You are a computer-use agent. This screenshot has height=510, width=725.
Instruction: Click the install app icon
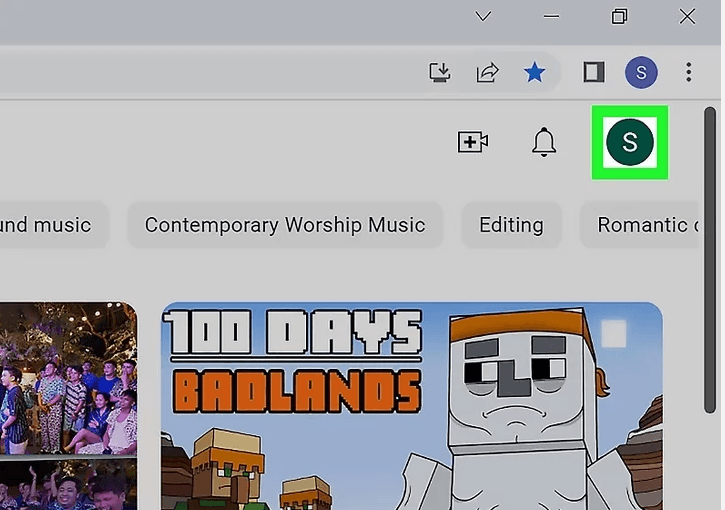(x=439, y=72)
